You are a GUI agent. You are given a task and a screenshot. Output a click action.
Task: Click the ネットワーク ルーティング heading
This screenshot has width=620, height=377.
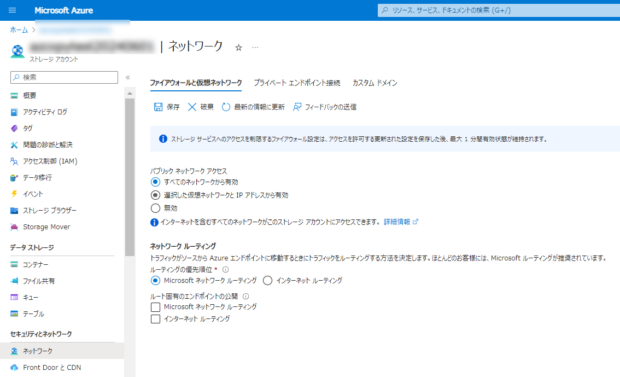[183, 246]
